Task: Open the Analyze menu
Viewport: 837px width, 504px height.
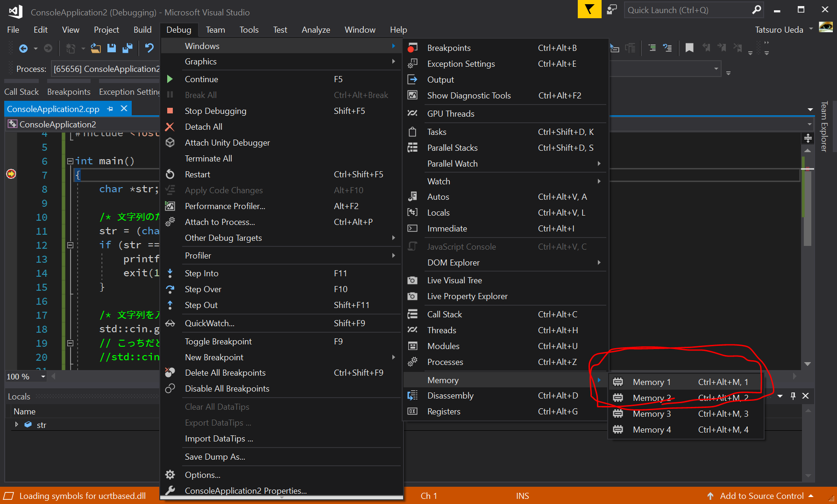Action: [316, 30]
